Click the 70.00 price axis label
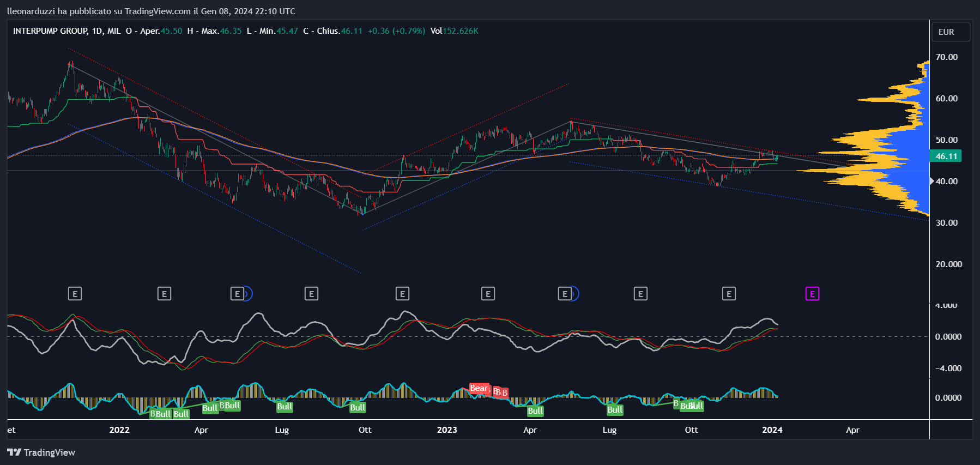The width and height of the screenshot is (980, 465). click(946, 57)
